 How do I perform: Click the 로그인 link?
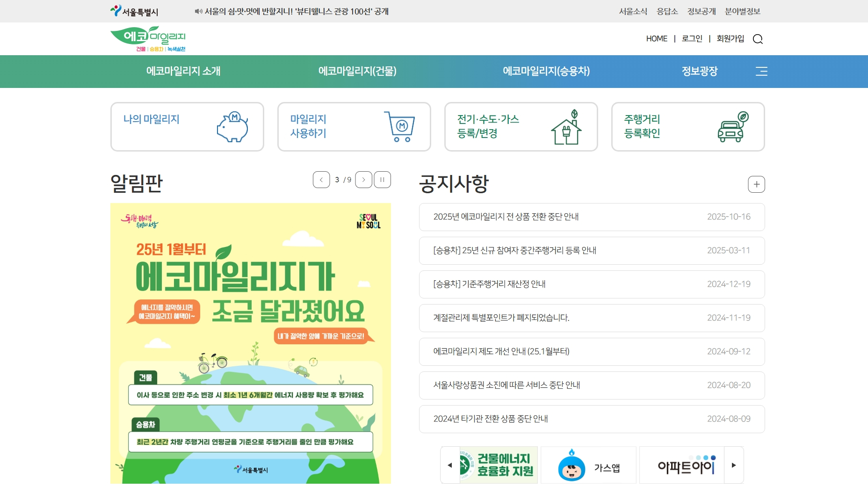pyautogui.click(x=692, y=39)
